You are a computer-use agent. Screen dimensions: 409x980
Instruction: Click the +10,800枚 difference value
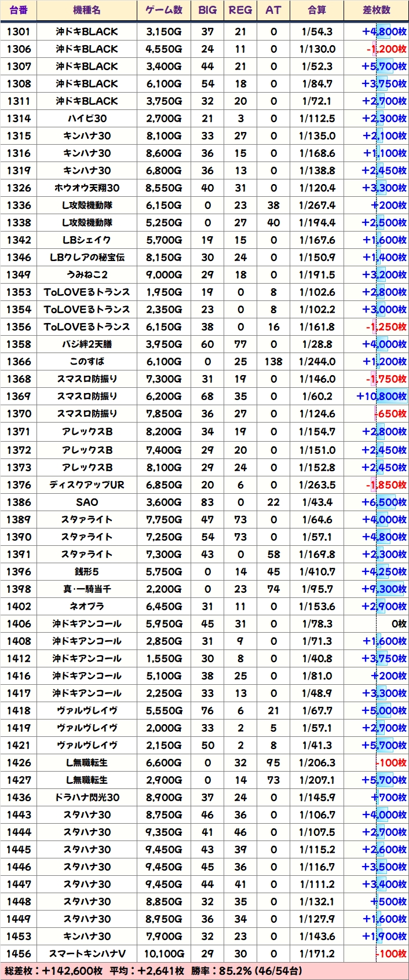pyautogui.click(x=382, y=397)
